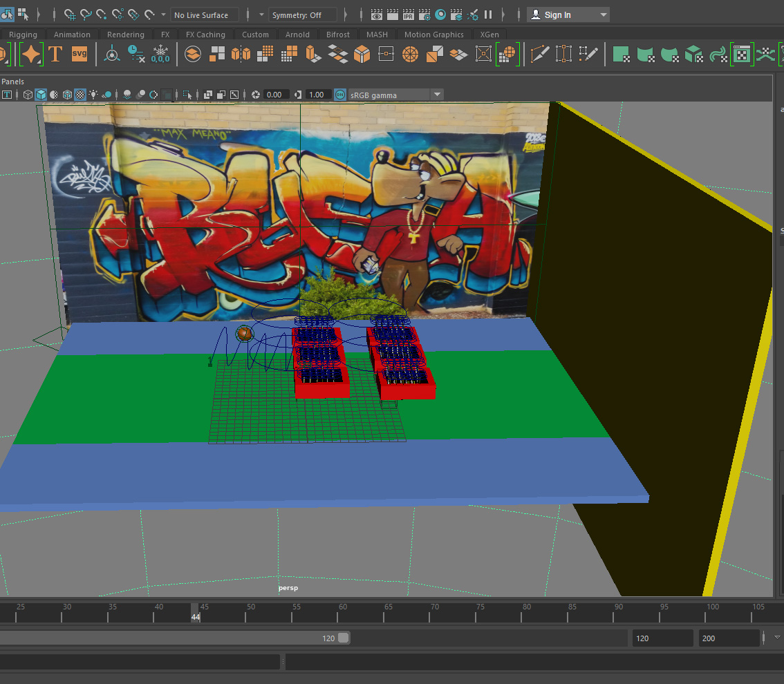Open the Symmetry: Off dropdown
Viewport: 784px width, 684px height.
303,15
